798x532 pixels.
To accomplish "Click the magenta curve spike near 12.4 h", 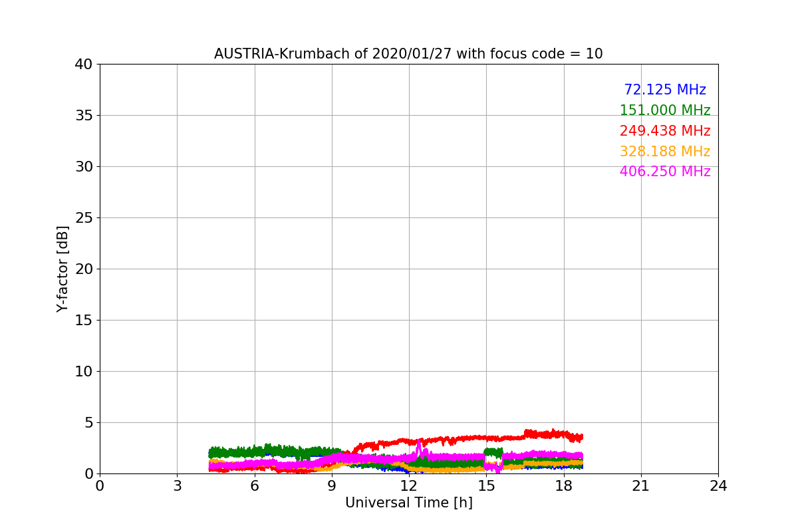I will [x=419, y=448].
